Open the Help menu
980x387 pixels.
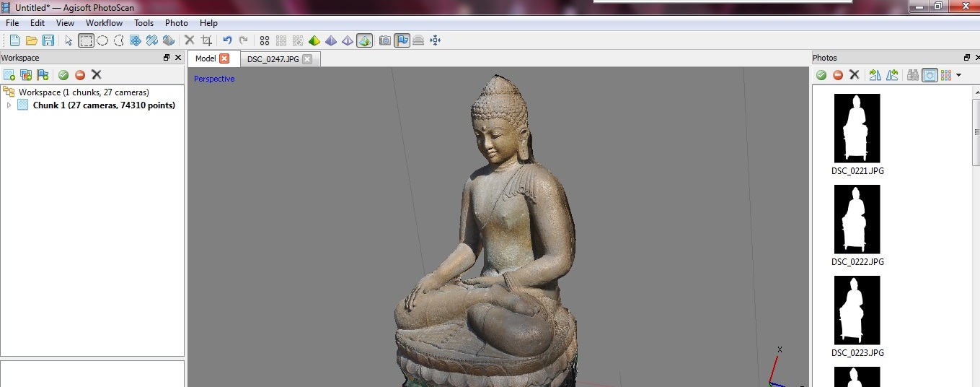click(x=208, y=23)
